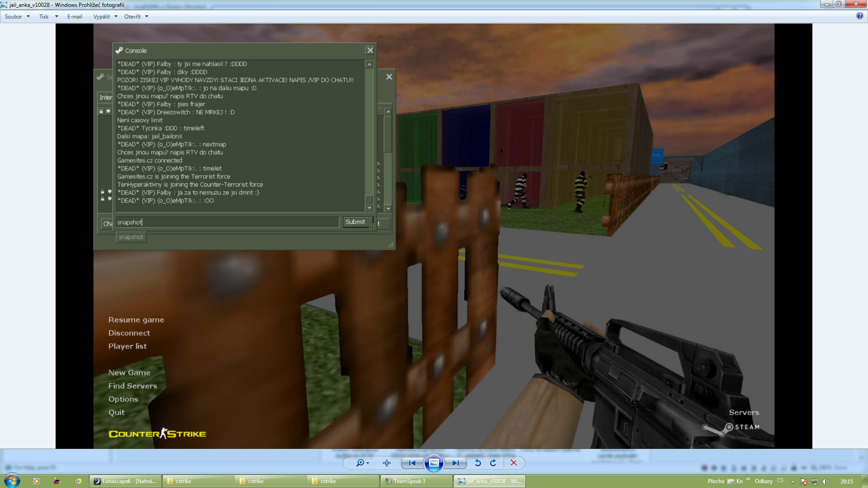Click the Show desktop strip
This screenshot has width=868, height=488.
[x=864, y=481]
